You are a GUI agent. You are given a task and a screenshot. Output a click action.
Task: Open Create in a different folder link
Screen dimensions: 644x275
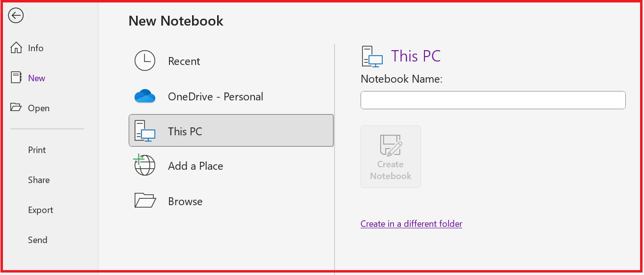click(x=411, y=224)
